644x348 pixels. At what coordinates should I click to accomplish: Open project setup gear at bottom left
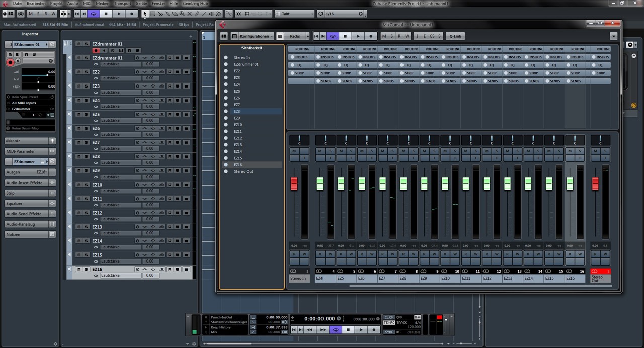55,344
